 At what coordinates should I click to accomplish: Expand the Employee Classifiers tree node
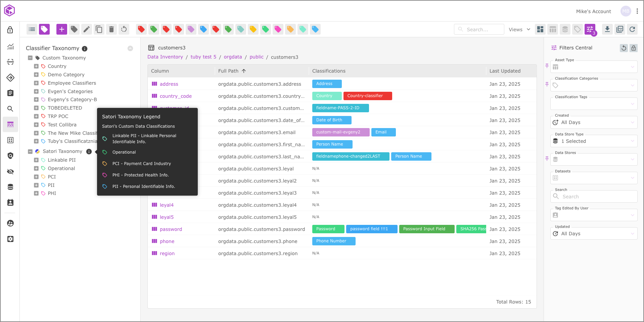(36, 83)
